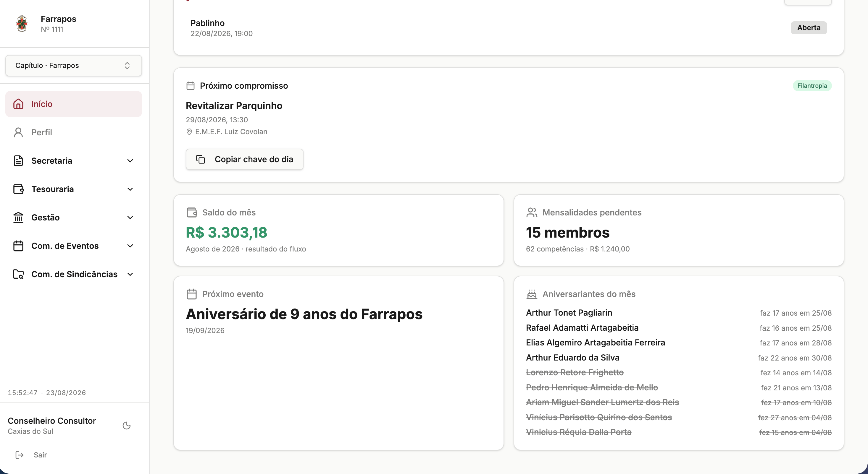Click the location pin next to E.M.E.F. Luiz Covolan

(x=189, y=132)
